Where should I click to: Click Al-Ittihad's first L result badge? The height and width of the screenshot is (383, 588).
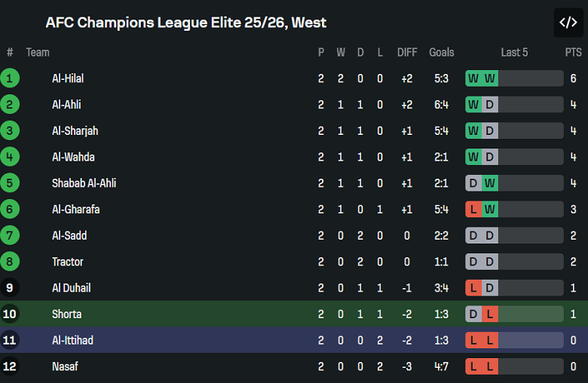[x=473, y=340]
